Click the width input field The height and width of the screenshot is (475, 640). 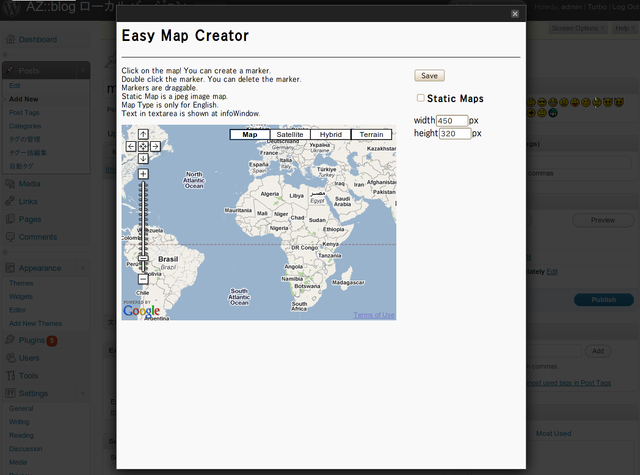point(452,121)
